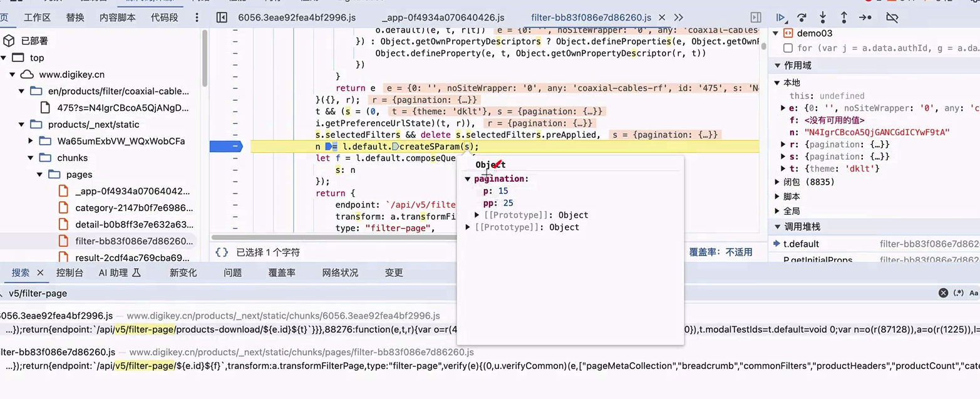980x399 pixels.
Task: Expand variable e in local scope
Action: pyautogui.click(x=783, y=108)
